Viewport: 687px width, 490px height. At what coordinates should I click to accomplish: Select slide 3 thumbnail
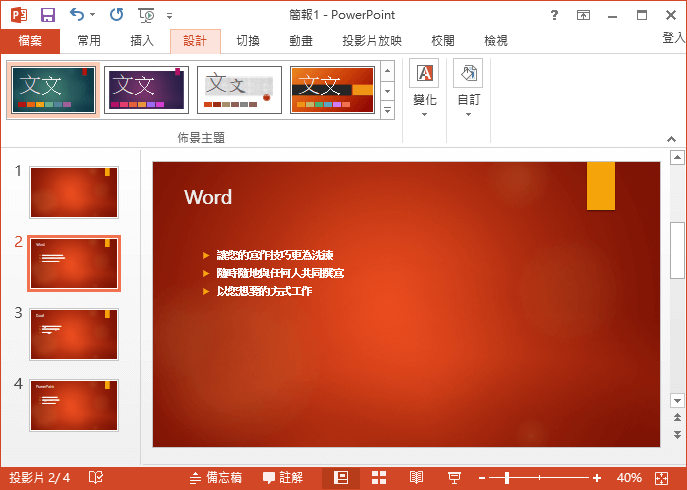[x=74, y=334]
